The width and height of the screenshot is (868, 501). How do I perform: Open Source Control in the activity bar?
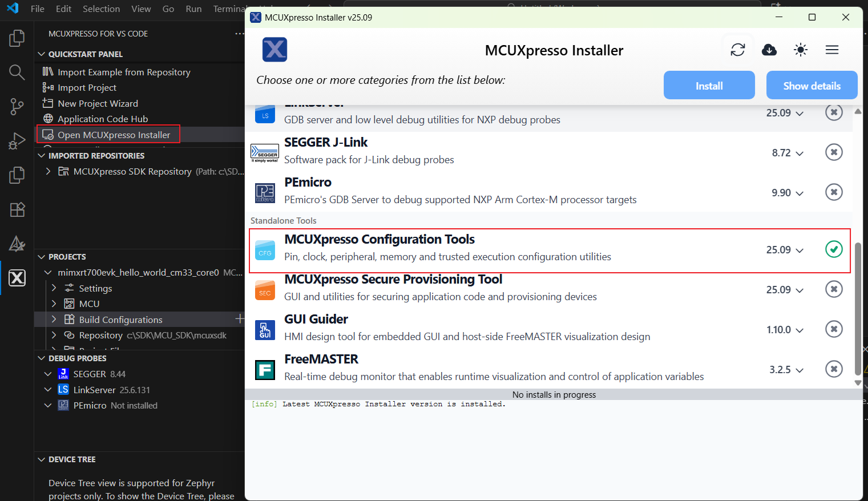point(17,106)
